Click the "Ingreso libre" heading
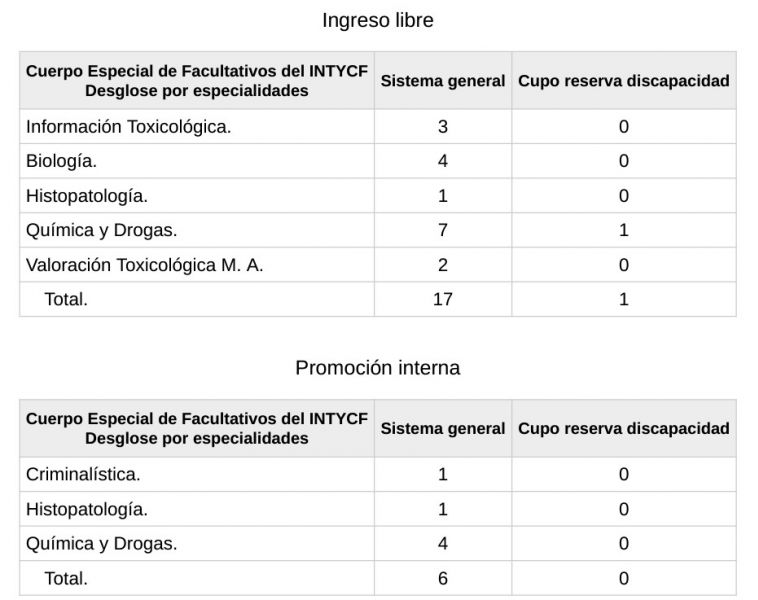Viewport: 758px width, 600px height. (378, 20)
